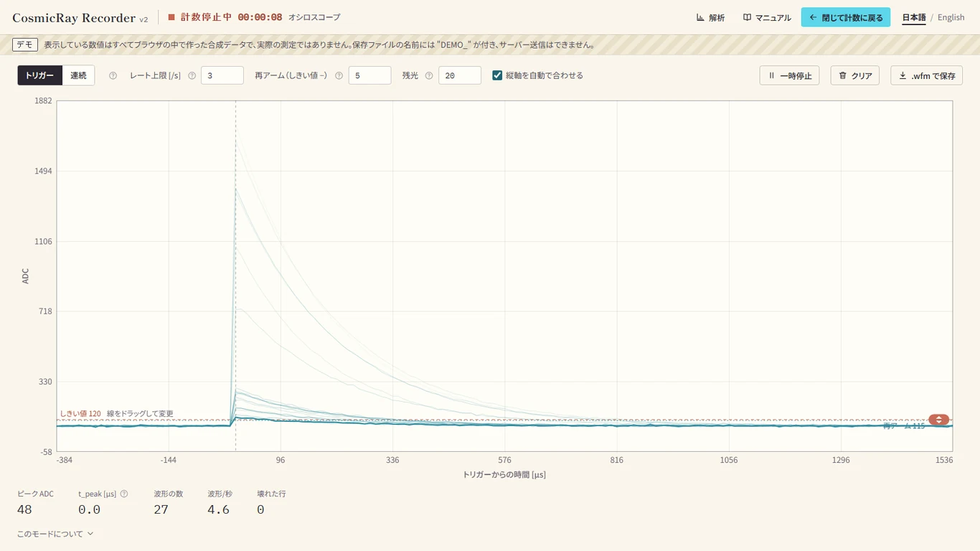Switch to 連続 mode
Screen dimensions: 980x551
(x=78, y=75)
